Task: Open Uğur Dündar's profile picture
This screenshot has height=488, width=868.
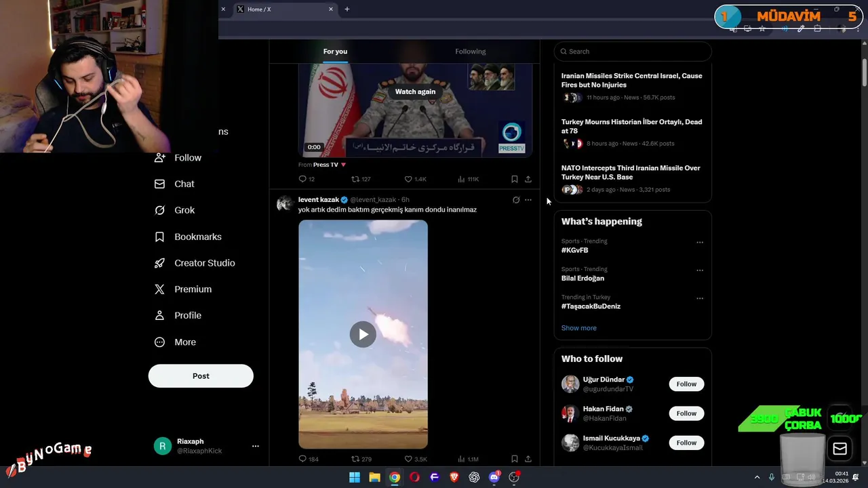Action: [x=570, y=384]
